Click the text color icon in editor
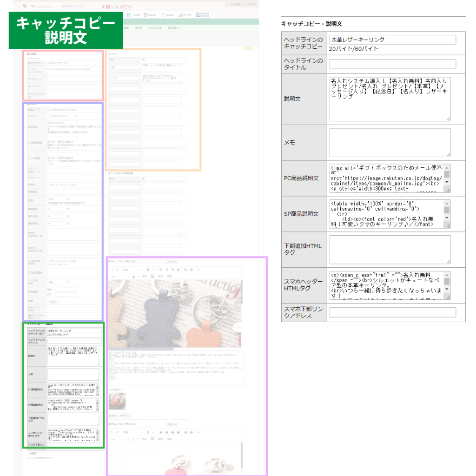The image size is (476, 476). click(133, 276)
